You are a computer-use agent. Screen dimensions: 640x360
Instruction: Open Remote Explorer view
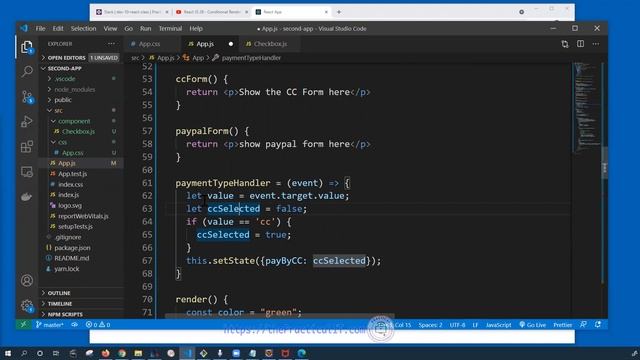pos(27,171)
